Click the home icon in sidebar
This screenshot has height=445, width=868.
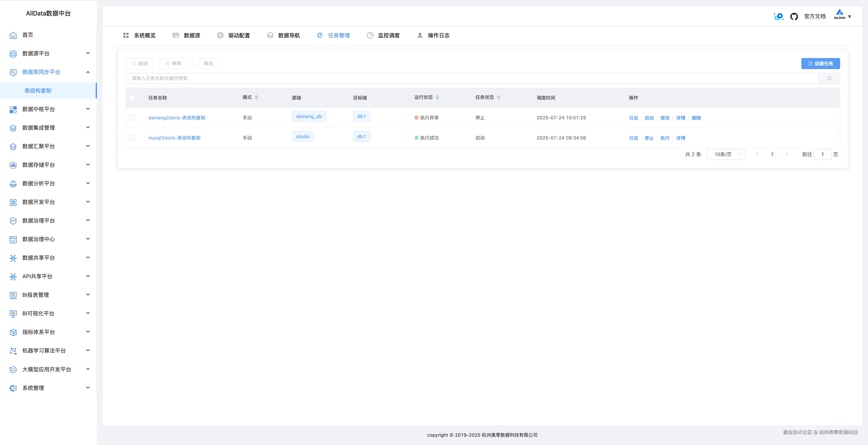point(13,35)
